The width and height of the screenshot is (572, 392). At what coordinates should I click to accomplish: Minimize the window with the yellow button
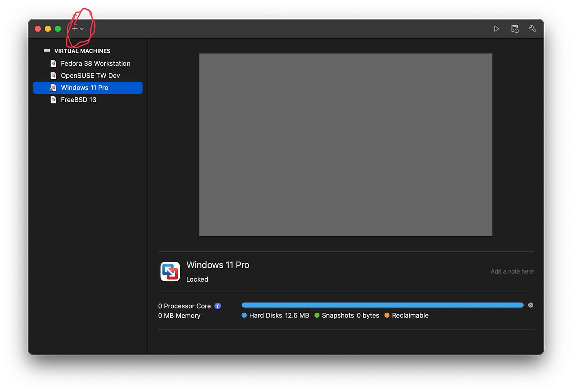point(48,29)
